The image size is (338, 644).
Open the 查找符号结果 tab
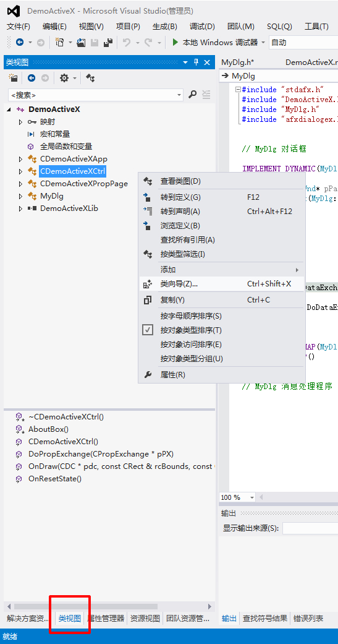point(265,618)
